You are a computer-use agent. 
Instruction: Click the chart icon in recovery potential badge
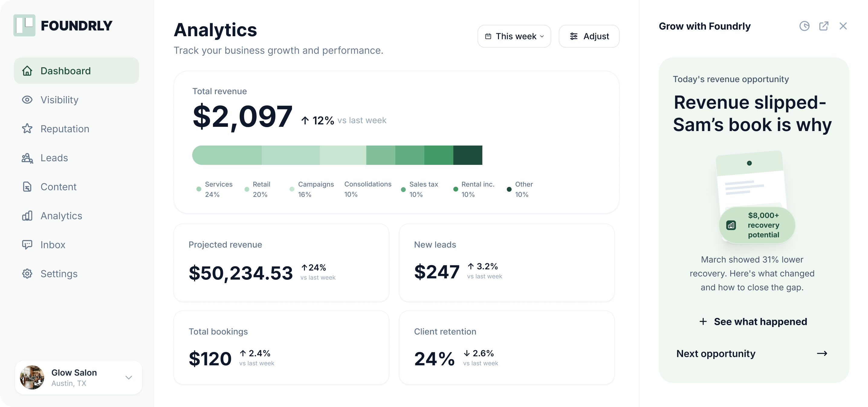point(731,225)
